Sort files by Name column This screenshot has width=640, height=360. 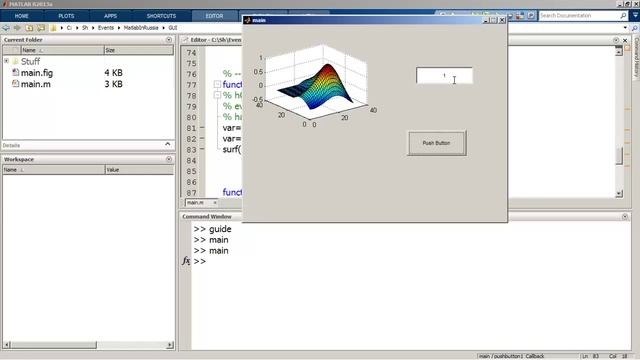point(62,50)
